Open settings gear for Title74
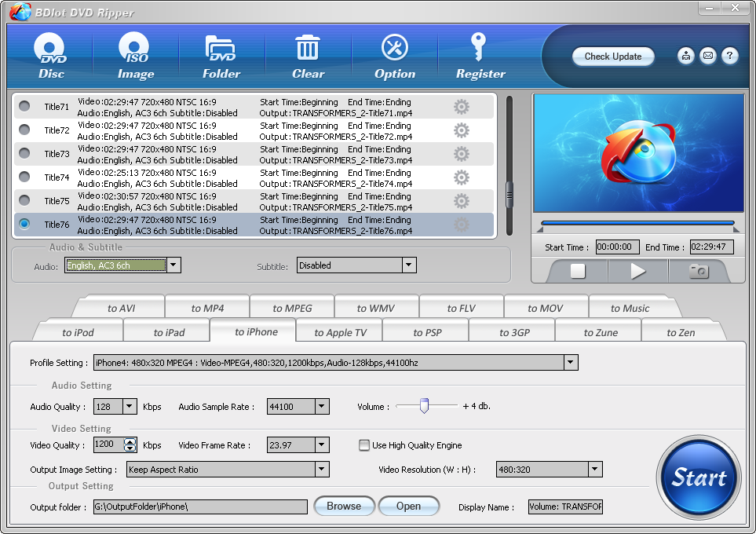The height and width of the screenshot is (534, 756). coord(462,177)
